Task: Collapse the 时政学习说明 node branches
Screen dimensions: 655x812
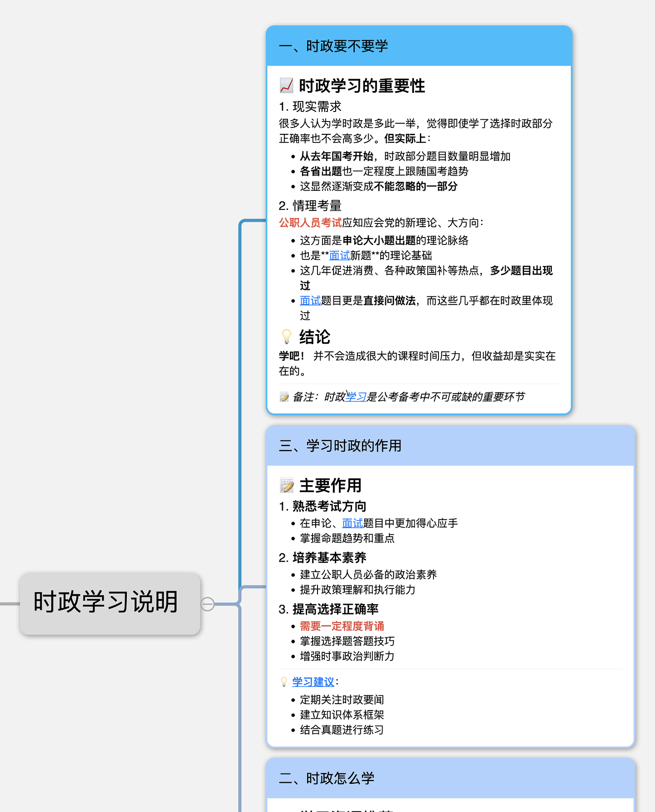Action: pyautogui.click(x=207, y=604)
